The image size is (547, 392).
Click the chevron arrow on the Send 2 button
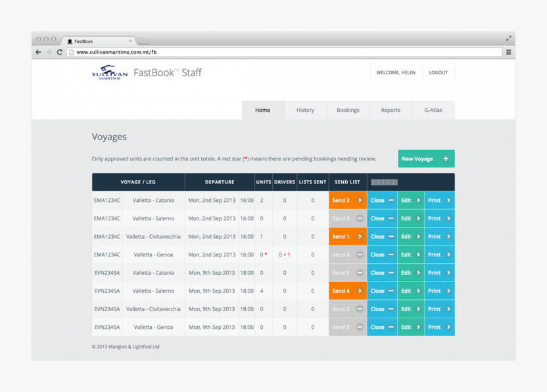(x=360, y=200)
